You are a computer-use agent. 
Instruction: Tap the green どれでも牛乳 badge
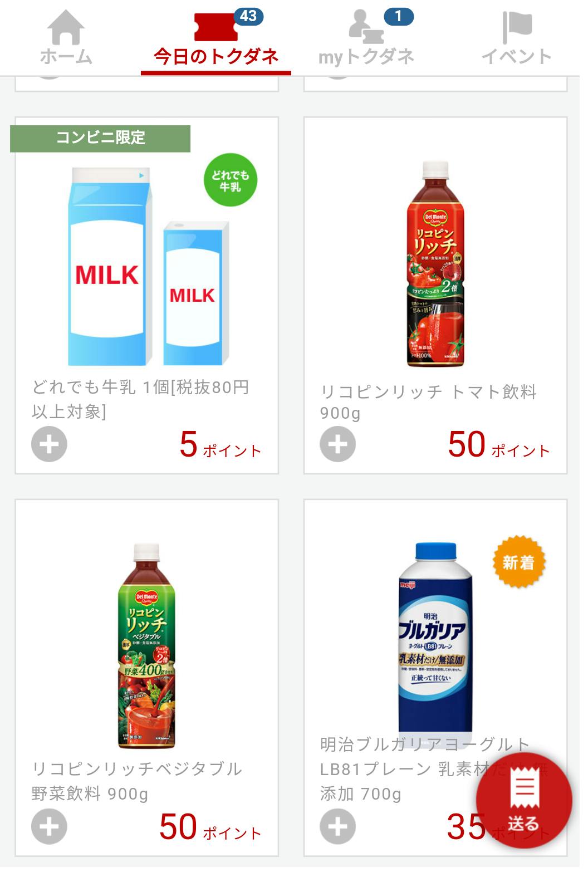[230, 181]
